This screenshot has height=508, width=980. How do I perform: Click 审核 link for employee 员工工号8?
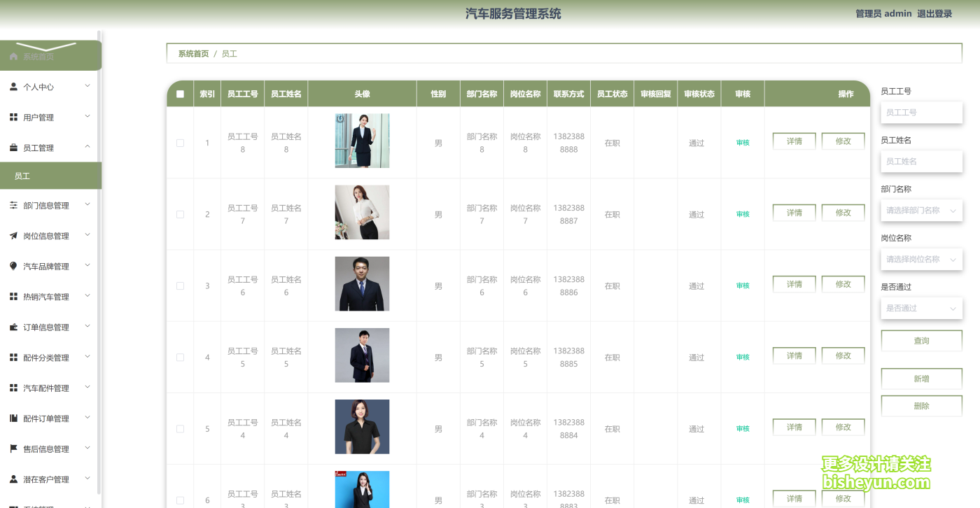tap(743, 143)
